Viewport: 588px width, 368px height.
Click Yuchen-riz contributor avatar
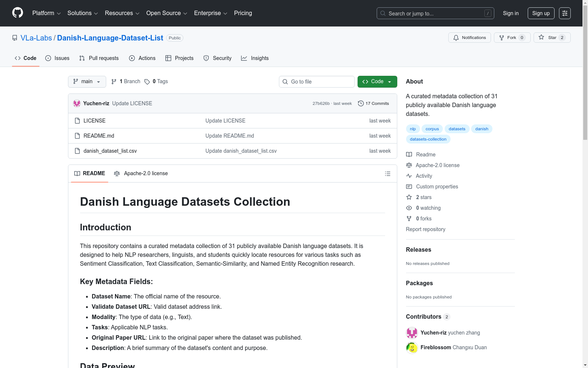click(x=412, y=333)
